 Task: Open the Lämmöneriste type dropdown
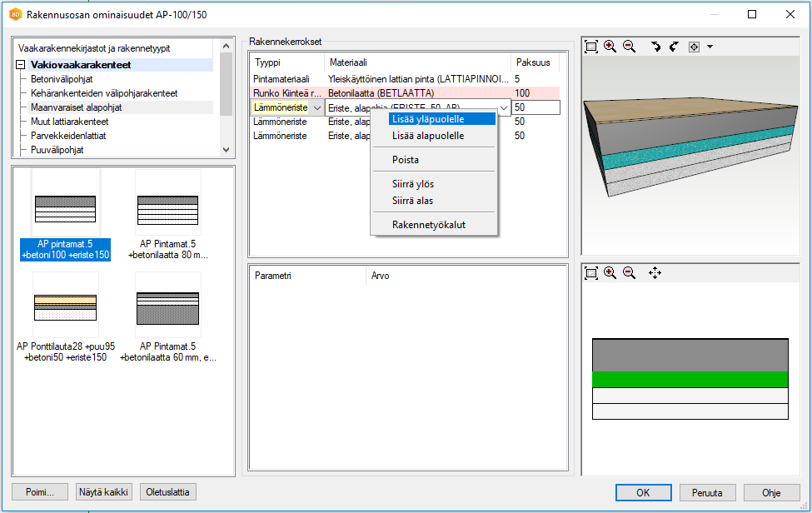(x=316, y=107)
